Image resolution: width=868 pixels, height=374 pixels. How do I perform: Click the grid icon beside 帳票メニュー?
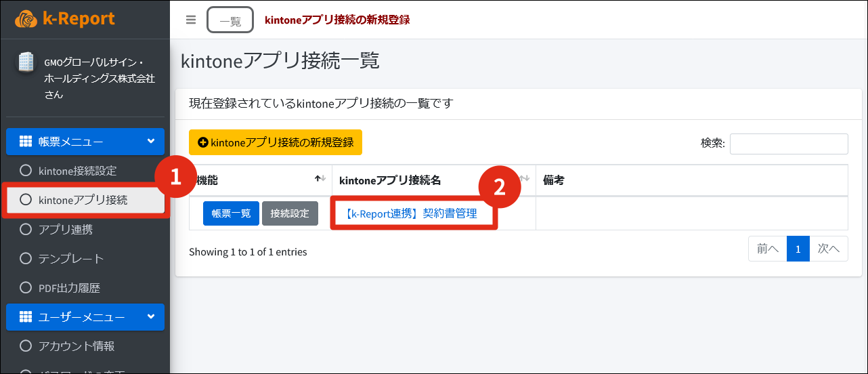26,142
